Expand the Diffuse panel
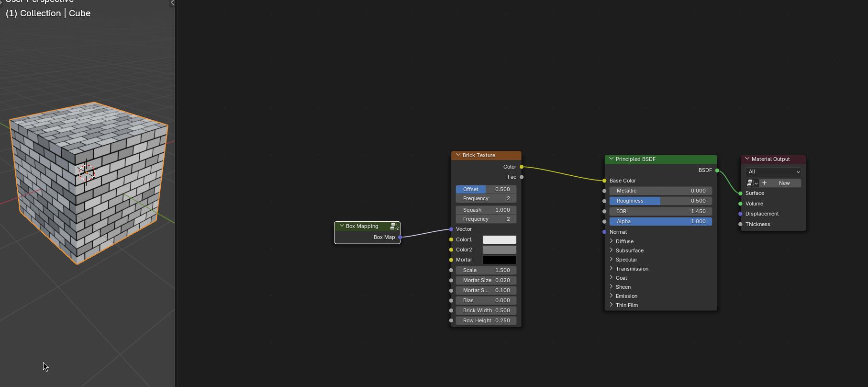 tap(612, 241)
